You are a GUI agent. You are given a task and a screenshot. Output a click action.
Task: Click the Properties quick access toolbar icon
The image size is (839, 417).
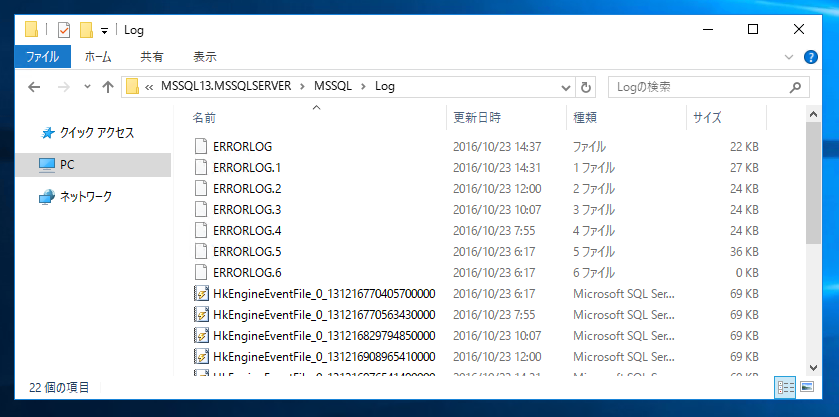pyautogui.click(x=64, y=30)
